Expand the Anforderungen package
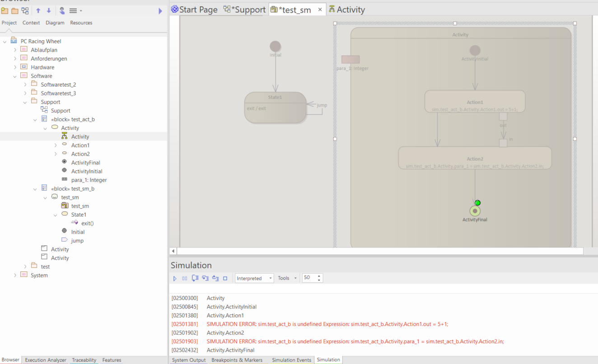Viewport: 598px width, 364px height. coord(15,59)
